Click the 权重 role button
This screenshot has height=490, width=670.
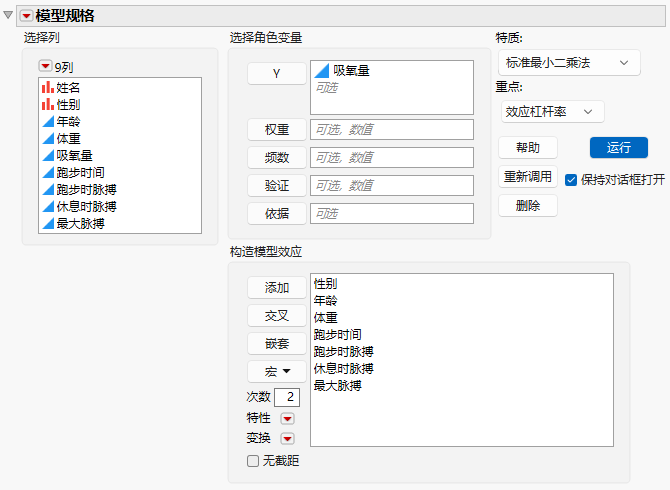pos(276,129)
